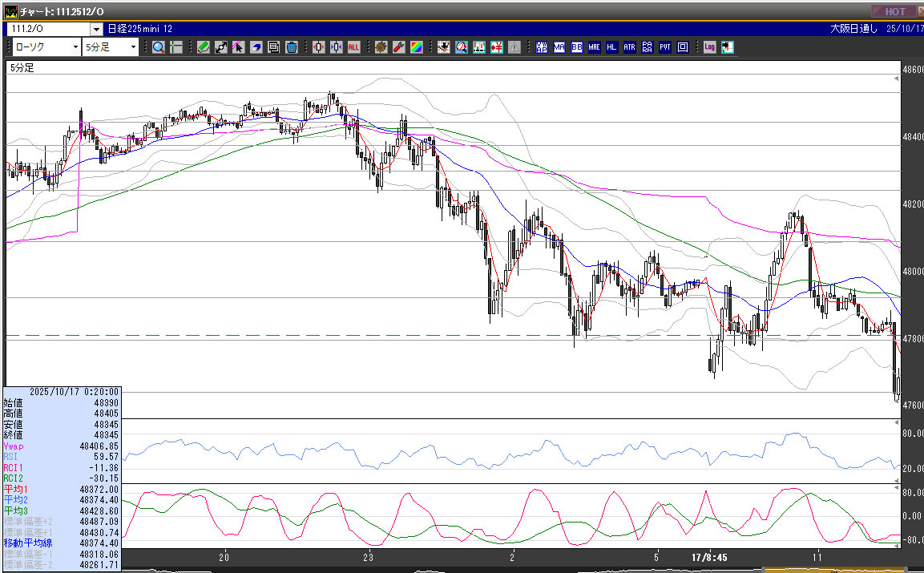924x573 pixels.
Task: Open the 5分足 timeframe dropdown
Action: click(x=111, y=47)
